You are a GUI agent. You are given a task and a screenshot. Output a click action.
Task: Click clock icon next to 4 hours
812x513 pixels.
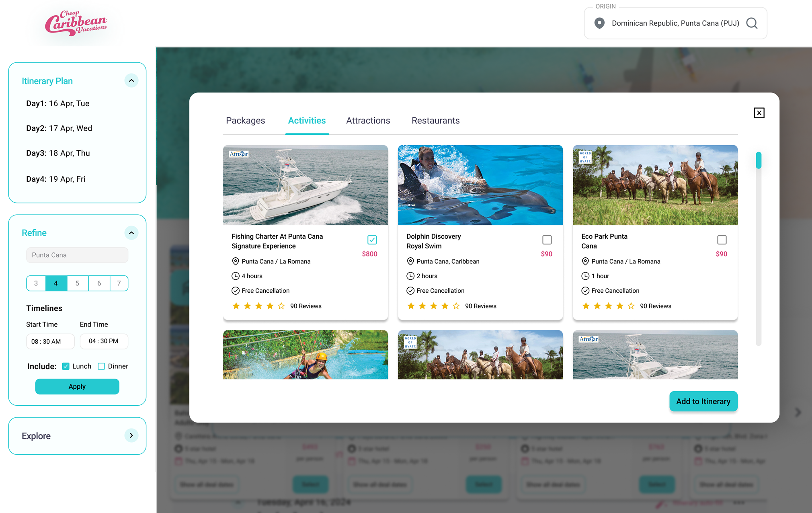[236, 276]
